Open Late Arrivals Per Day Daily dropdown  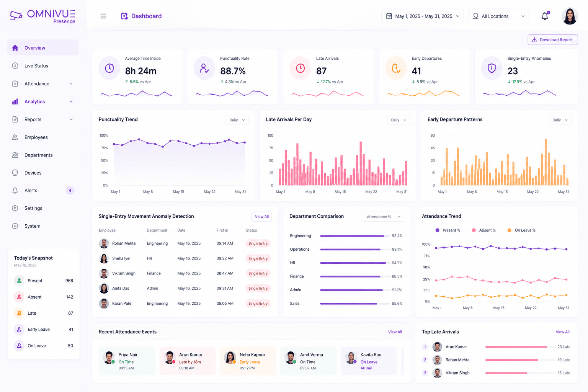399,120
